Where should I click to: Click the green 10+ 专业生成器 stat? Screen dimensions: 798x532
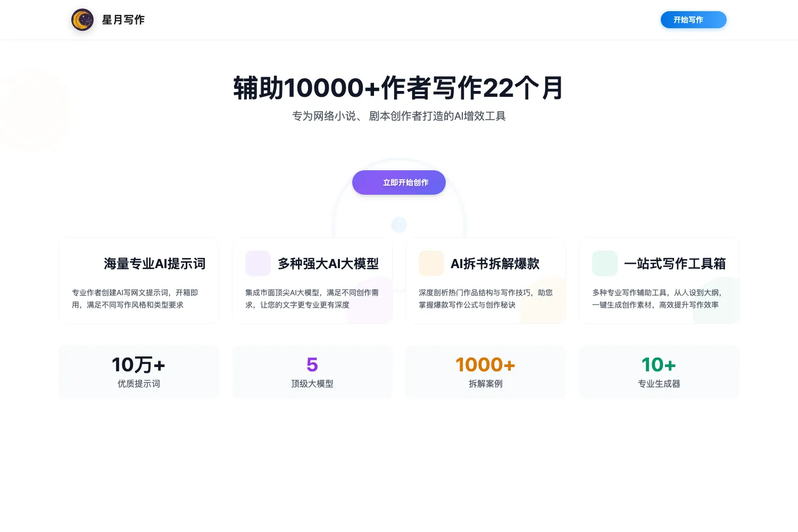[x=659, y=372]
